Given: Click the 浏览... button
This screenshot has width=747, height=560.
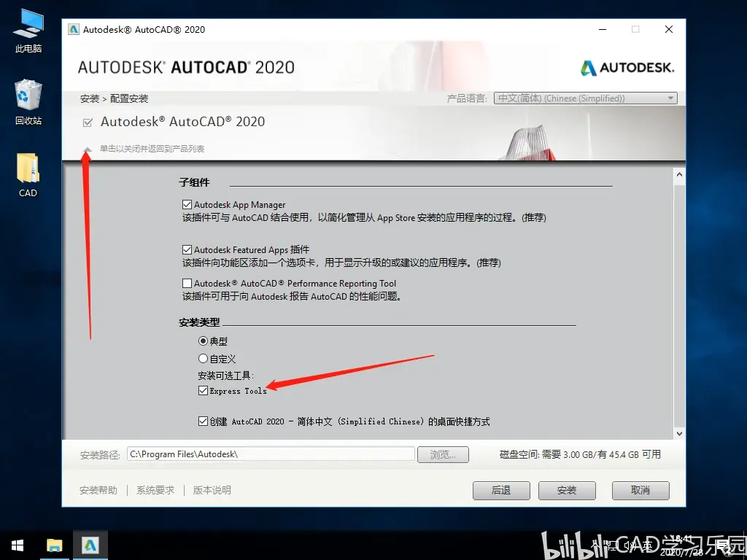Looking at the screenshot, I should point(443,454).
